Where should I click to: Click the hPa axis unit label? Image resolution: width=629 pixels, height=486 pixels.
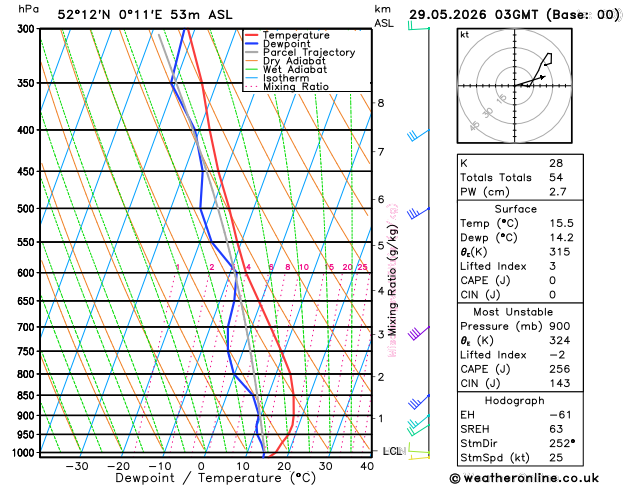point(28,9)
